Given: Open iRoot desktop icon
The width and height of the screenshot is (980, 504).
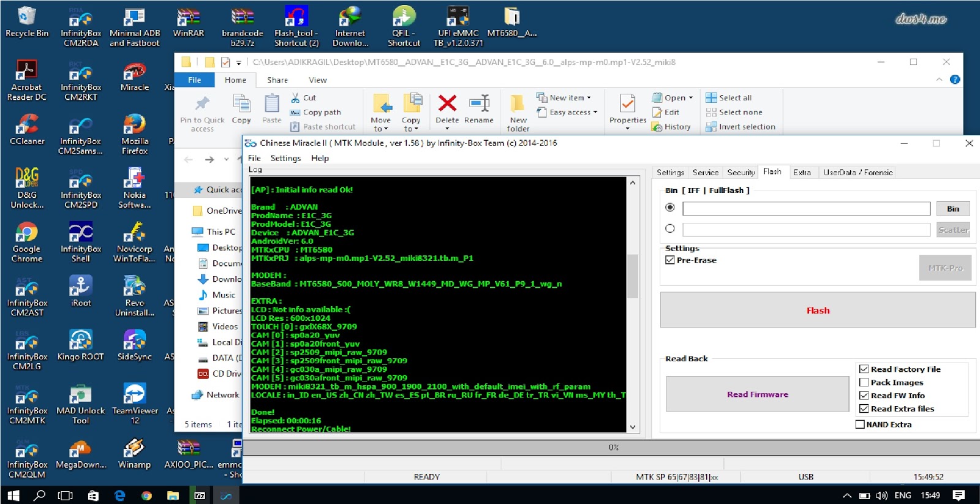Looking at the screenshot, I should (81, 291).
